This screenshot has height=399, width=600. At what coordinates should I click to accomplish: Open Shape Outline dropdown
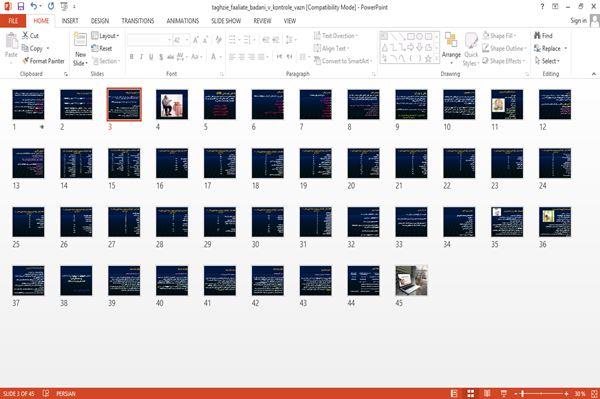(x=505, y=48)
